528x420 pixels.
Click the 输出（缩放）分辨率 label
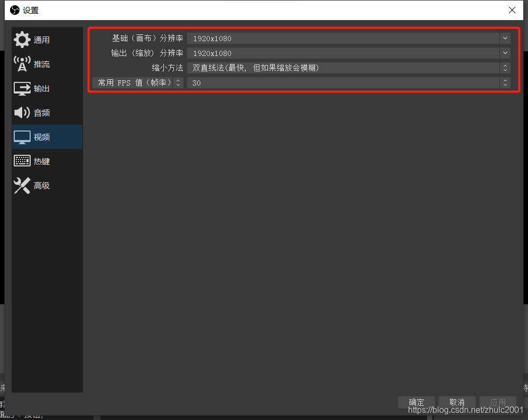[x=147, y=53]
